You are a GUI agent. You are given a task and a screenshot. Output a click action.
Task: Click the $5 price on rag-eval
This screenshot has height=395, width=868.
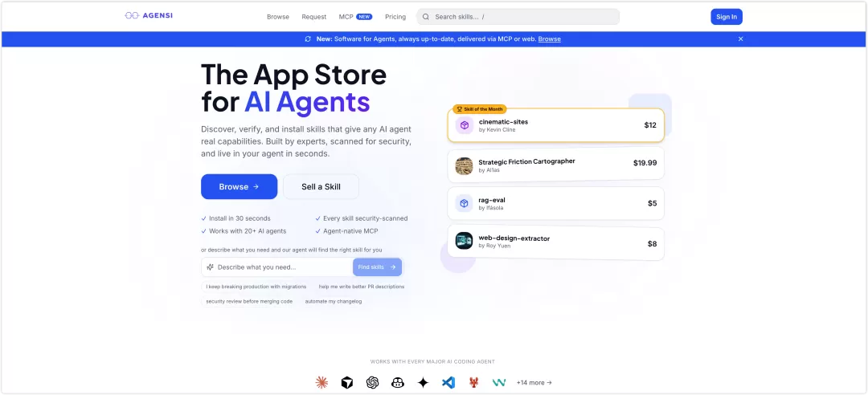(x=652, y=204)
